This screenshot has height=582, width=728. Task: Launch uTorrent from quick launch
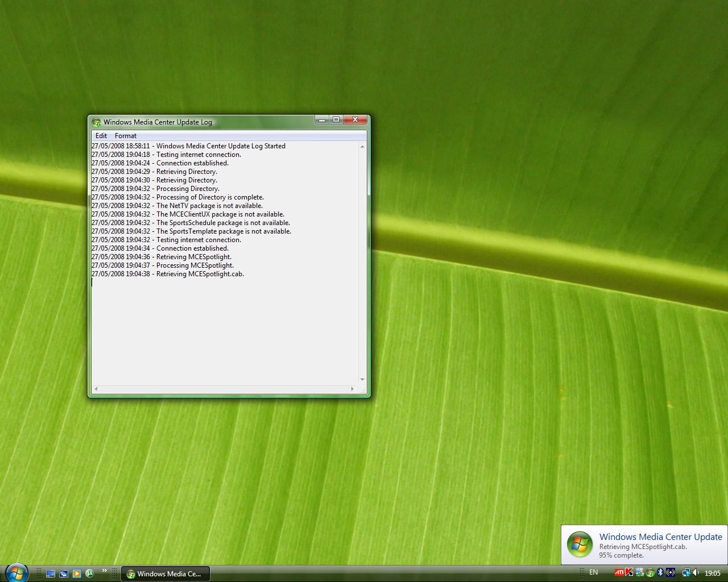(x=89, y=573)
